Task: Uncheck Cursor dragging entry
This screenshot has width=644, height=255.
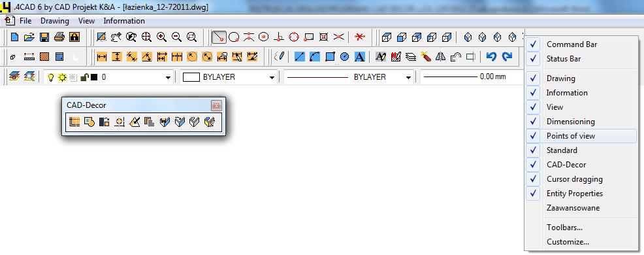Action: pyautogui.click(x=581, y=179)
